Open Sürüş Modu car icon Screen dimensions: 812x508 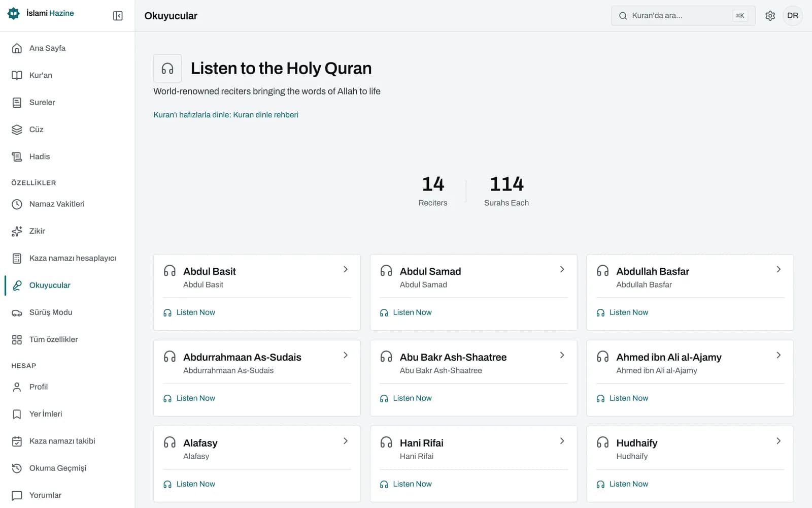coord(17,312)
